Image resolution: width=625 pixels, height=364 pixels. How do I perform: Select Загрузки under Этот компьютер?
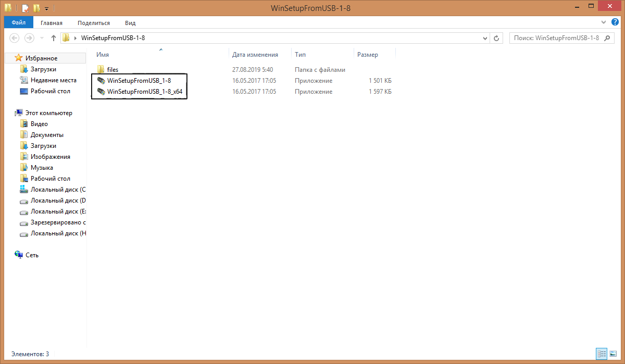pyautogui.click(x=43, y=146)
